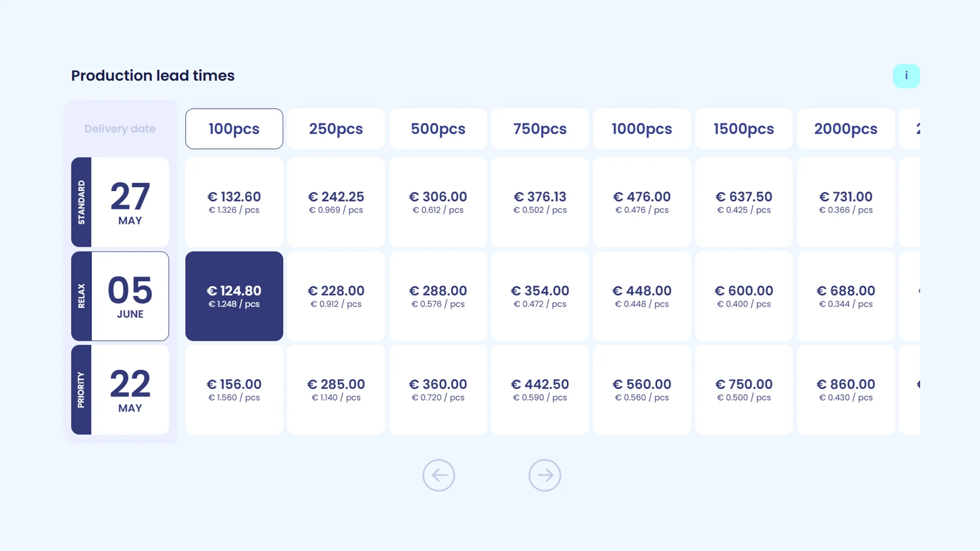The width and height of the screenshot is (980, 551).
Task: Open the info button next to the heading
Action: (x=906, y=76)
